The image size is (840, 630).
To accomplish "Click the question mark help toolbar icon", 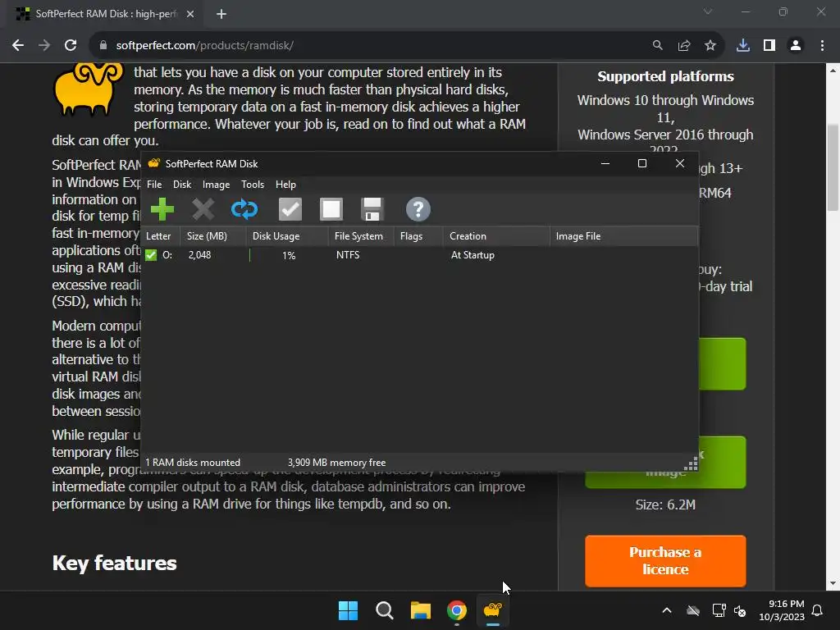I will [418, 209].
